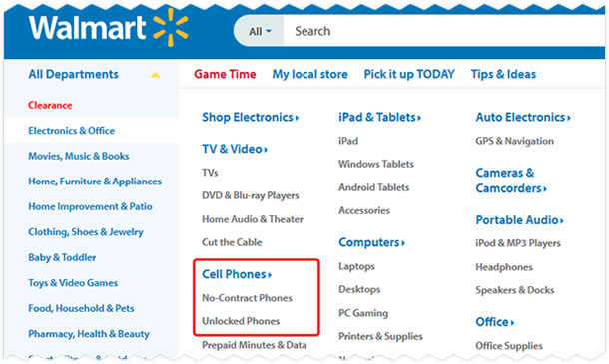Image resolution: width=609 pixels, height=364 pixels.
Task: Open the My local store tab
Action: tap(309, 74)
